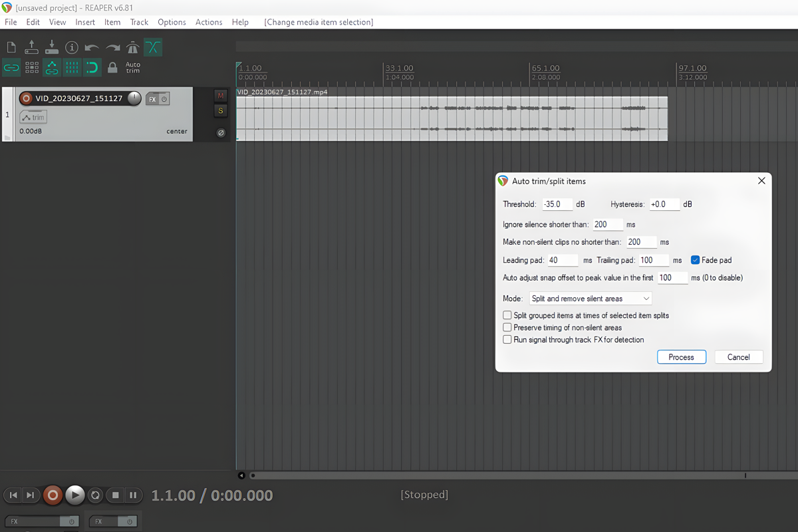Open the track envelope trim mode button
798x532 pixels.
coord(33,118)
